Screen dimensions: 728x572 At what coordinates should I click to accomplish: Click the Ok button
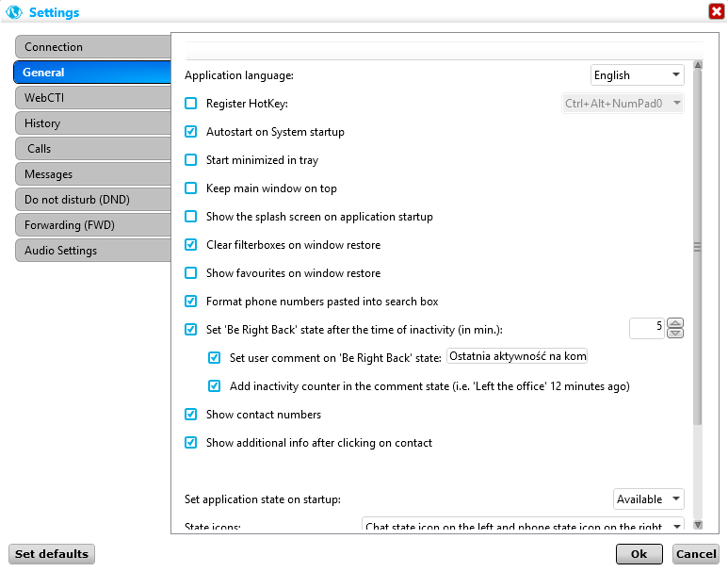click(639, 554)
